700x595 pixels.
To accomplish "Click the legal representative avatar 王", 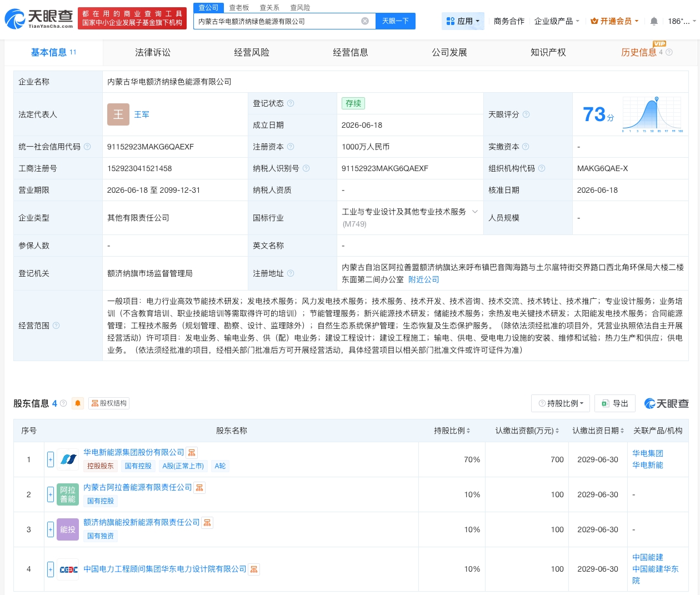I will (118, 114).
